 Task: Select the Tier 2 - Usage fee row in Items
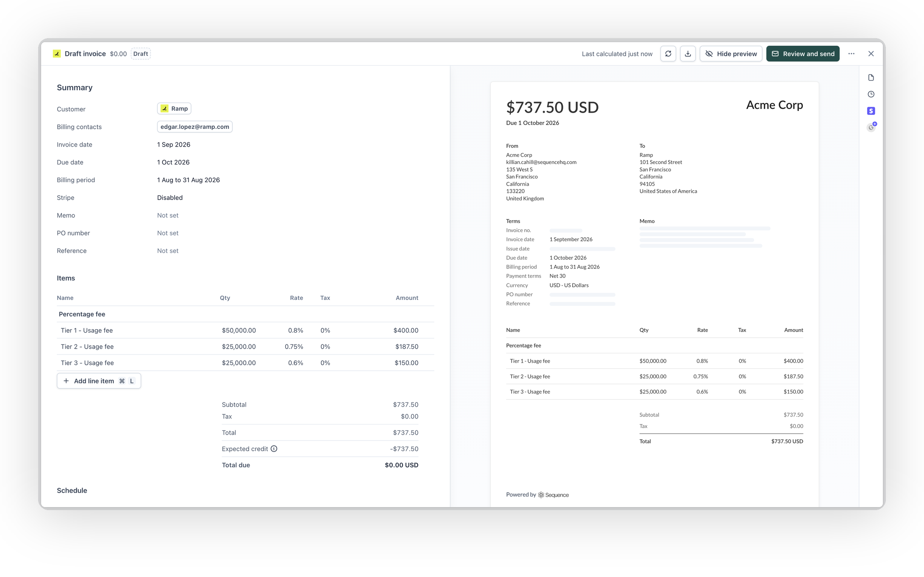(245, 347)
